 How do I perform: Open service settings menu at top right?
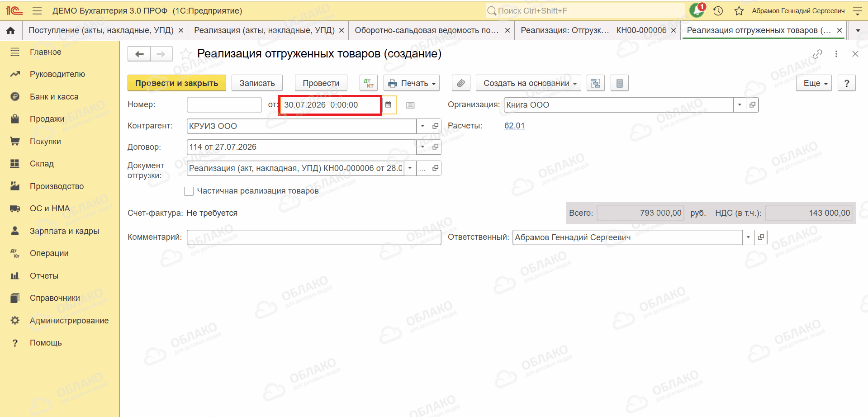[857, 11]
